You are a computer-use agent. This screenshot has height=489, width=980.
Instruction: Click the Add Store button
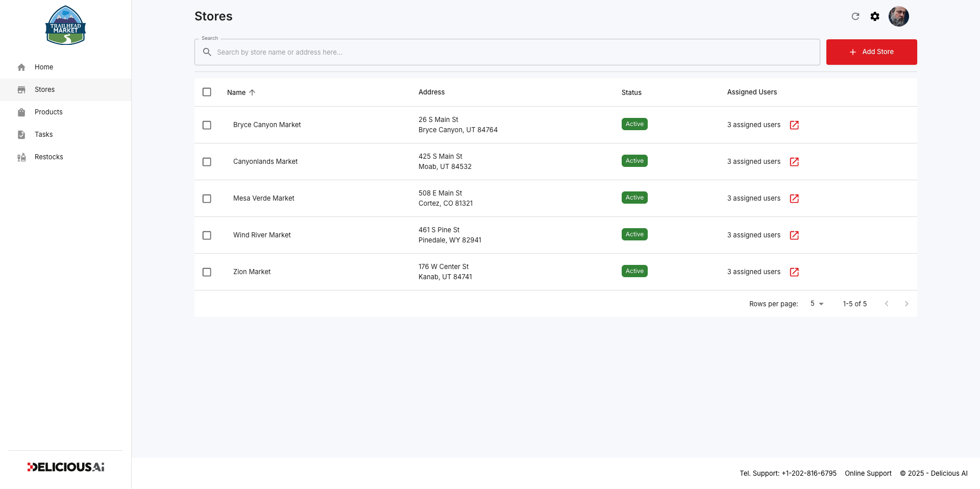coord(871,52)
